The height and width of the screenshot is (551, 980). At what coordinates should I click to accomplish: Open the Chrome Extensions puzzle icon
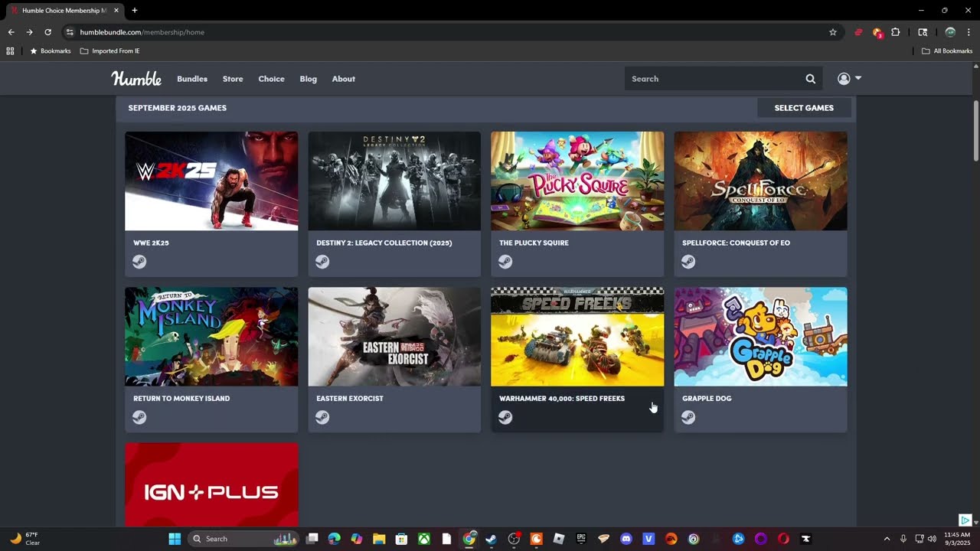[896, 32]
